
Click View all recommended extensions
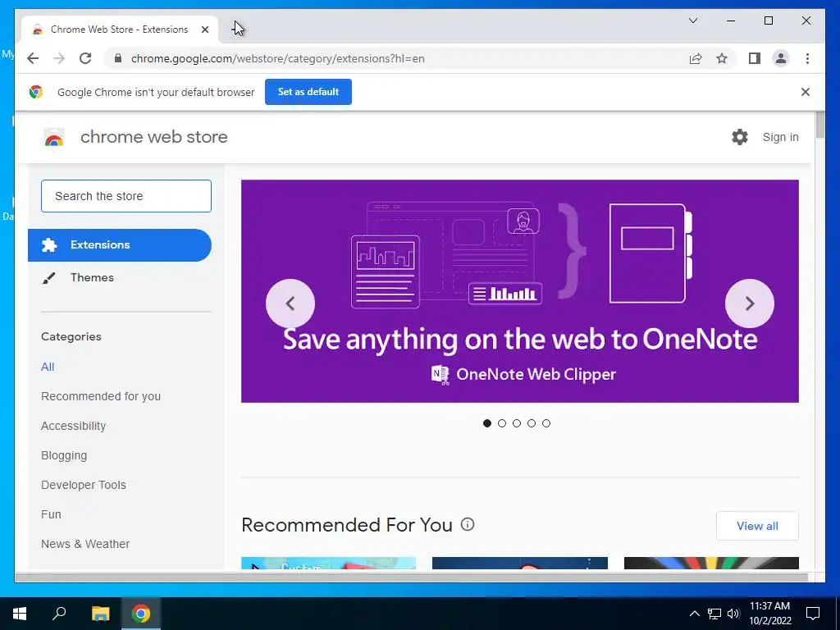point(757,526)
